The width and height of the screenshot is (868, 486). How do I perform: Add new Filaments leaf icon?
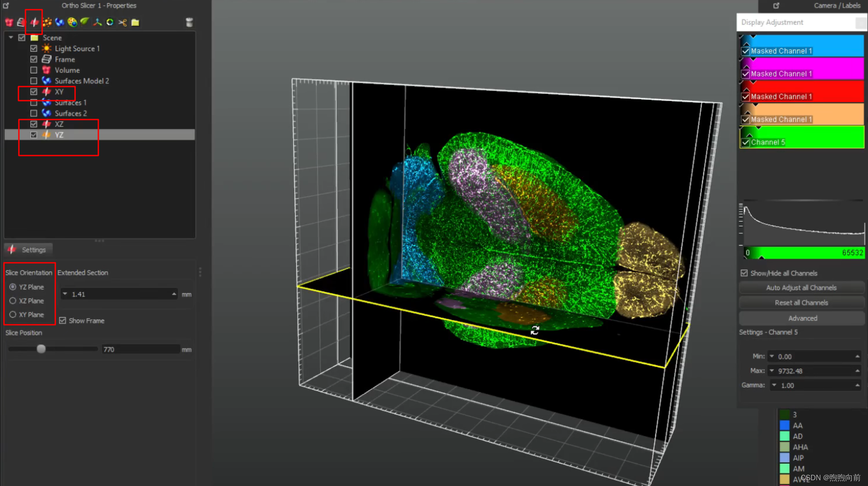pos(84,22)
